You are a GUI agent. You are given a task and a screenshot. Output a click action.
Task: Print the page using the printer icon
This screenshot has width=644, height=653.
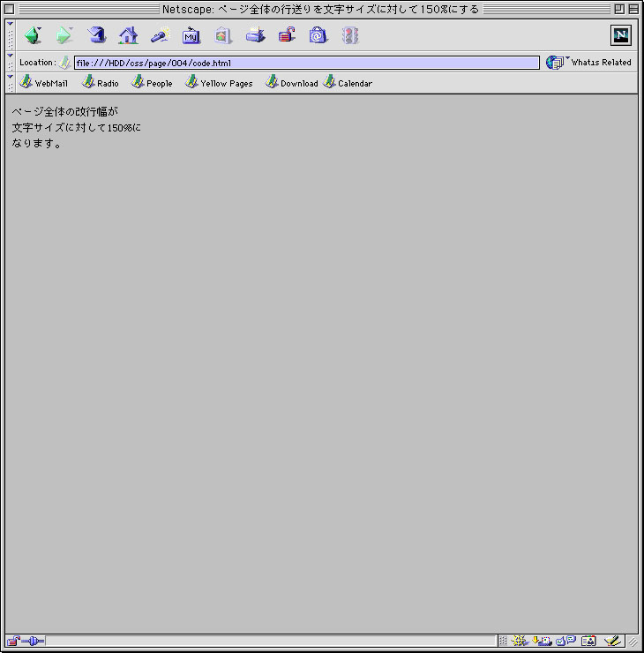pos(255,35)
